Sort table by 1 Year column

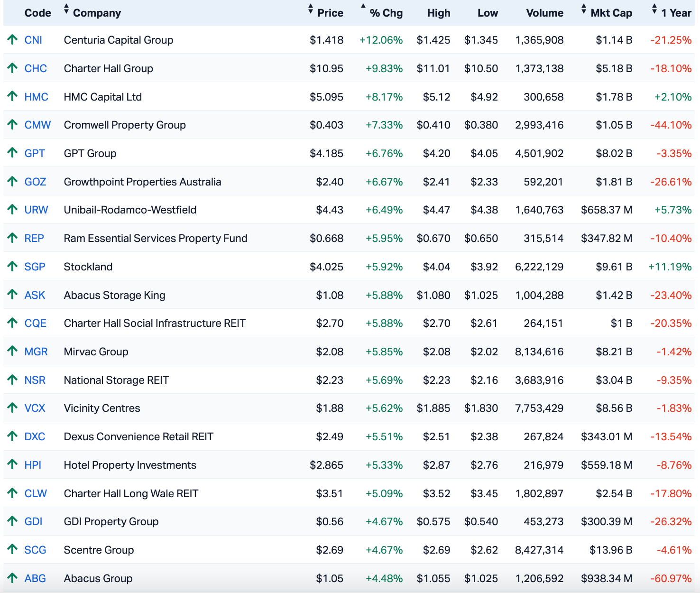672,13
